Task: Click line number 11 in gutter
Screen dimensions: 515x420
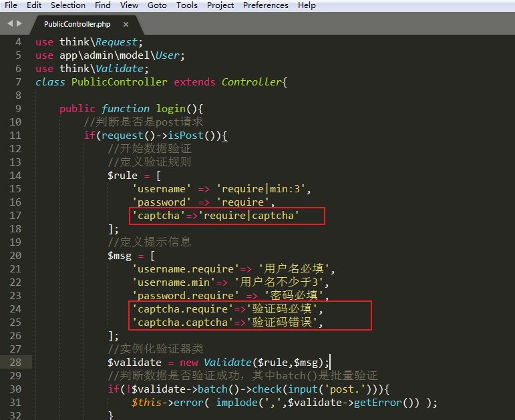Action: tap(15, 136)
